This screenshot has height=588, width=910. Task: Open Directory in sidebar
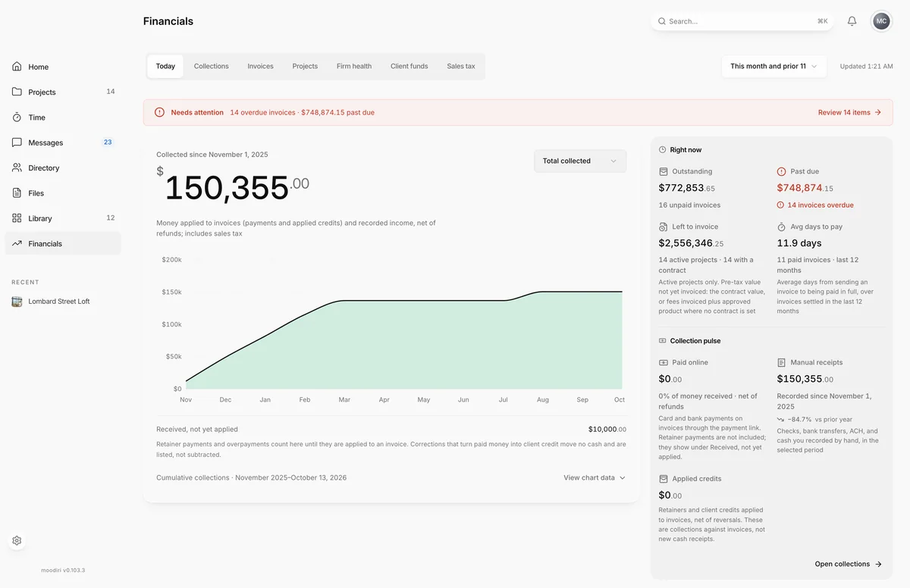point(63,167)
